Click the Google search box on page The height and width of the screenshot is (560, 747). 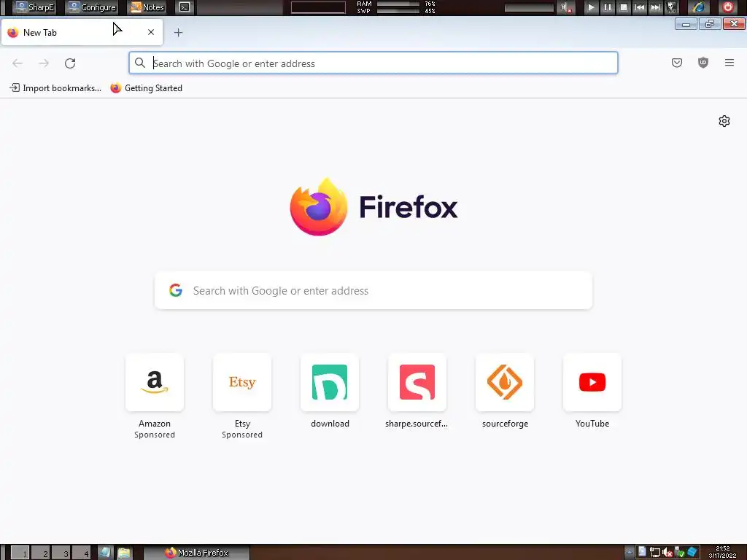pos(373,290)
